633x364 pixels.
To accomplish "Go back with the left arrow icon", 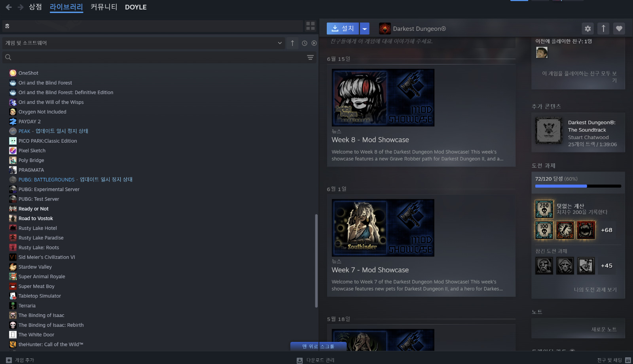I will tap(9, 7).
